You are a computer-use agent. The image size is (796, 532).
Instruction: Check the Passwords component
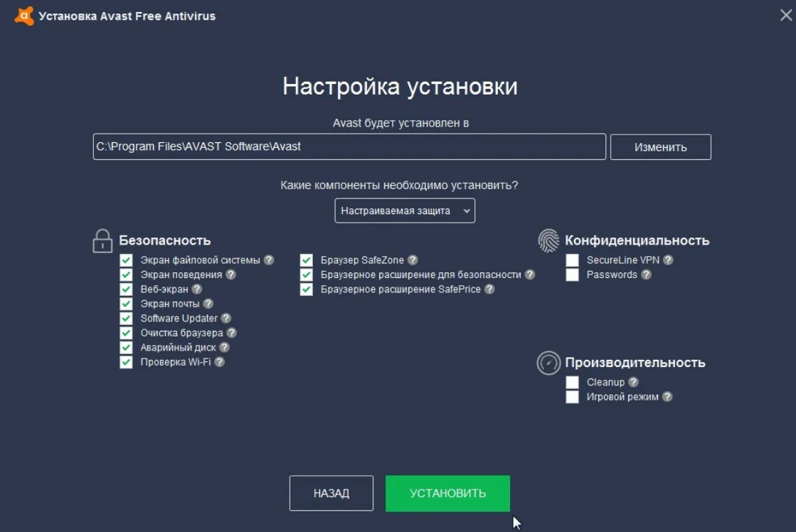pos(572,275)
